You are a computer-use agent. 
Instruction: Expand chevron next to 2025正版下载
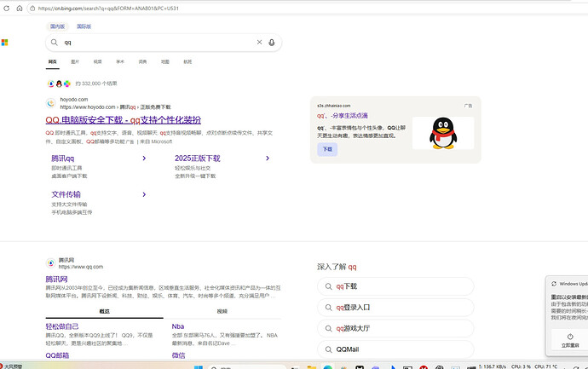268,159
